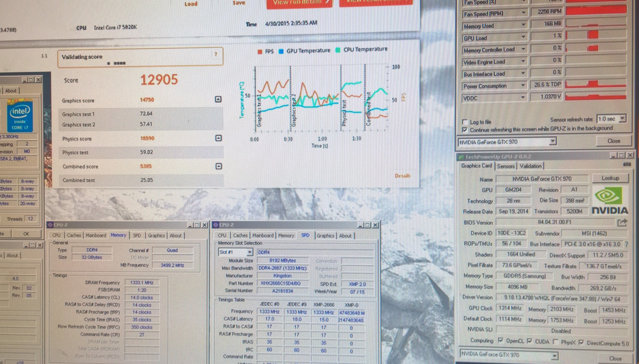
Task: Collapse the Combined score section icon
Action: click(219, 166)
